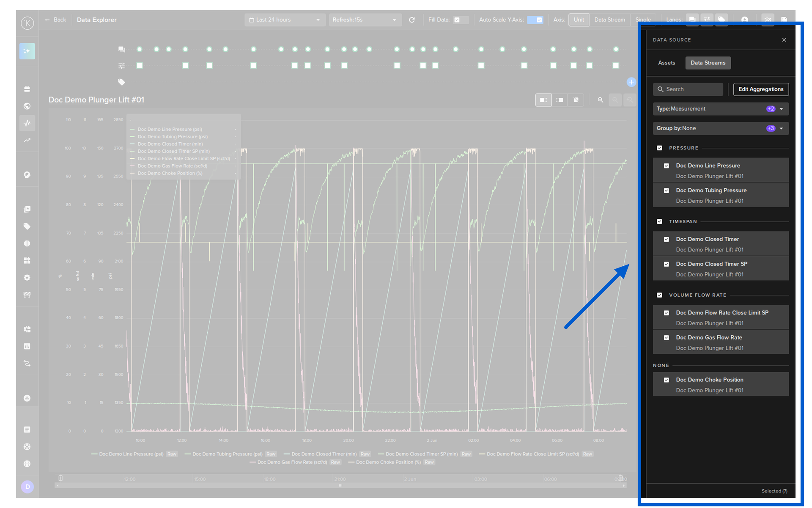This screenshot has height=508, width=812.
Task: Toggle Auto Scale Y-Axis switch
Action: click(x=535, y=20)
